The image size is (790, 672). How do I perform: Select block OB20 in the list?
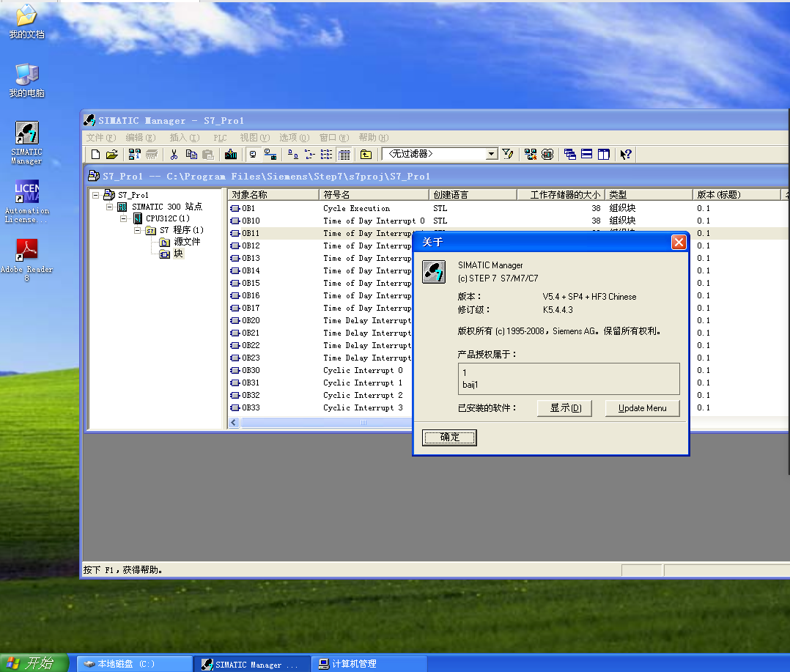[251, 320]
